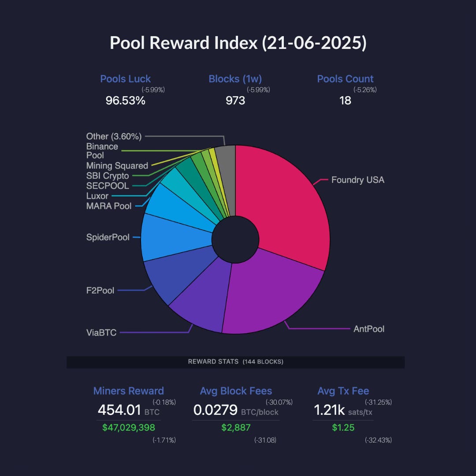Click the 'Pool Reward Index (21-06-2025)' title
This screenshot has width=476, height=476.
238,42
